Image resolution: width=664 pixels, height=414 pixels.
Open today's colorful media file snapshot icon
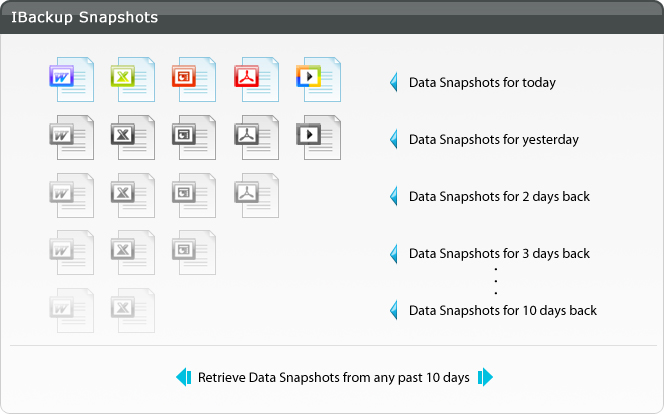(x=318, y=80)
